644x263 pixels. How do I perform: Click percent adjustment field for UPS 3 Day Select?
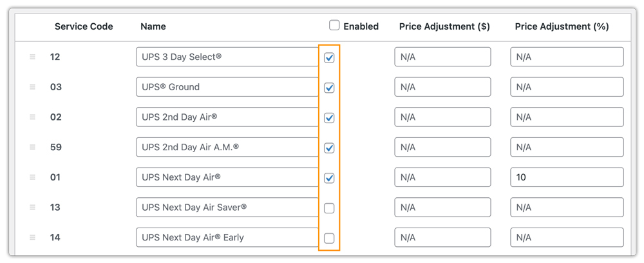point(567,57)
